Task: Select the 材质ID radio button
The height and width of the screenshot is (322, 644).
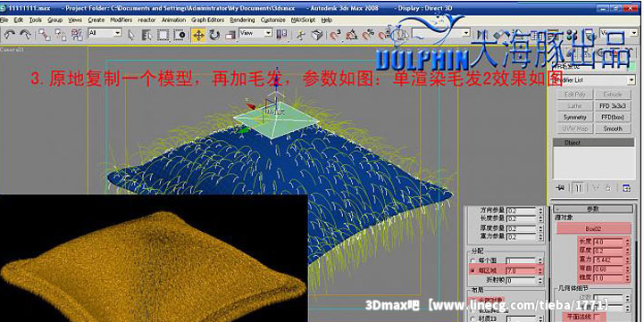Action: (x=473, y=318)
